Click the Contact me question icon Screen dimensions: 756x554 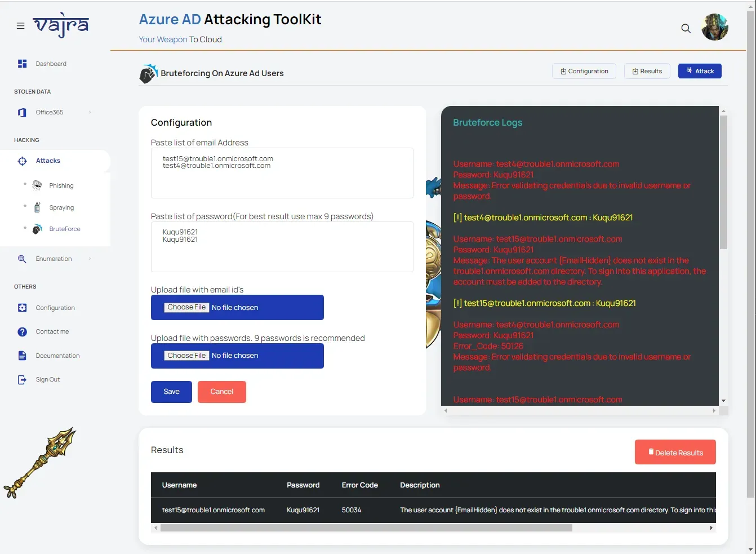[22, 332]
